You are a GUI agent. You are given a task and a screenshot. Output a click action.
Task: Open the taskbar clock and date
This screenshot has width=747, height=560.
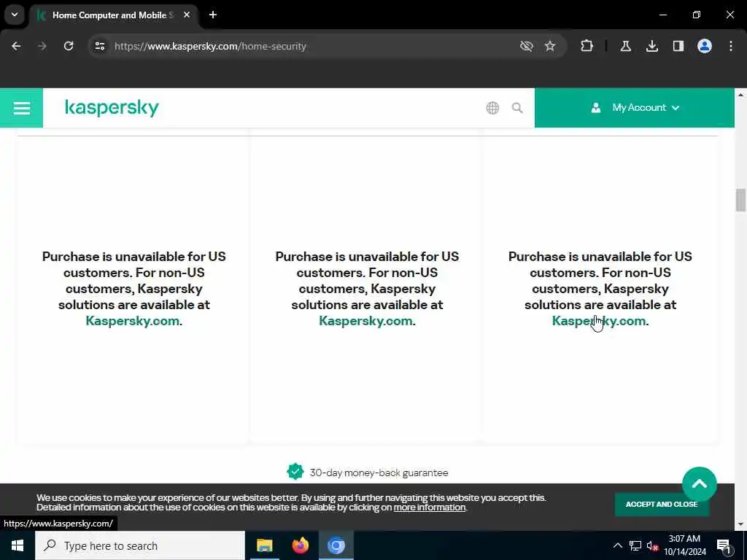click(684, 545)
